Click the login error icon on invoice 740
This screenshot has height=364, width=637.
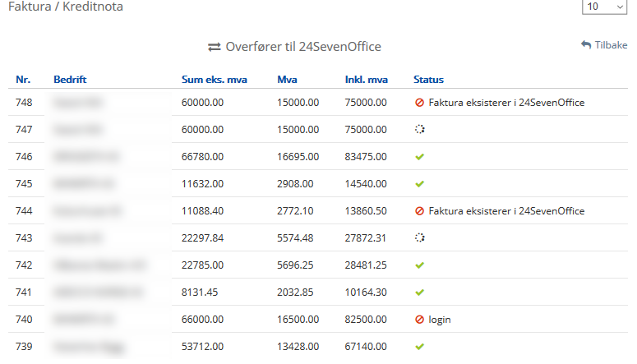coord(419,320)
